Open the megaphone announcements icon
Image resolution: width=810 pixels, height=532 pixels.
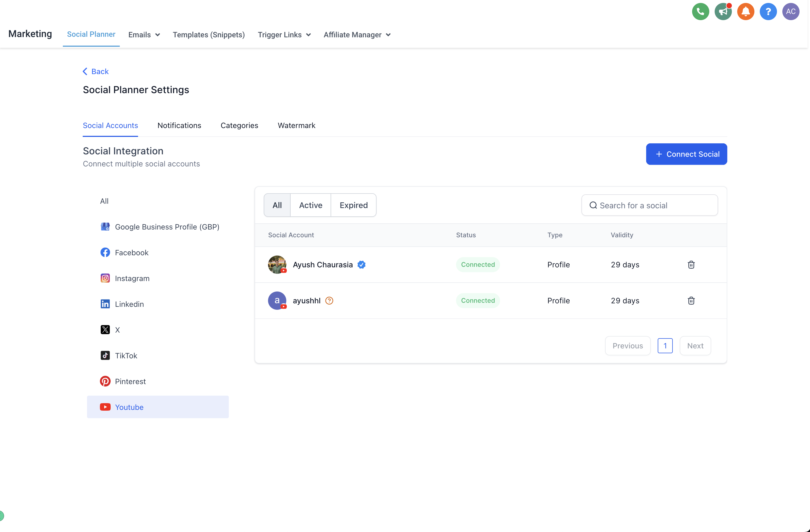pos(722,12)
